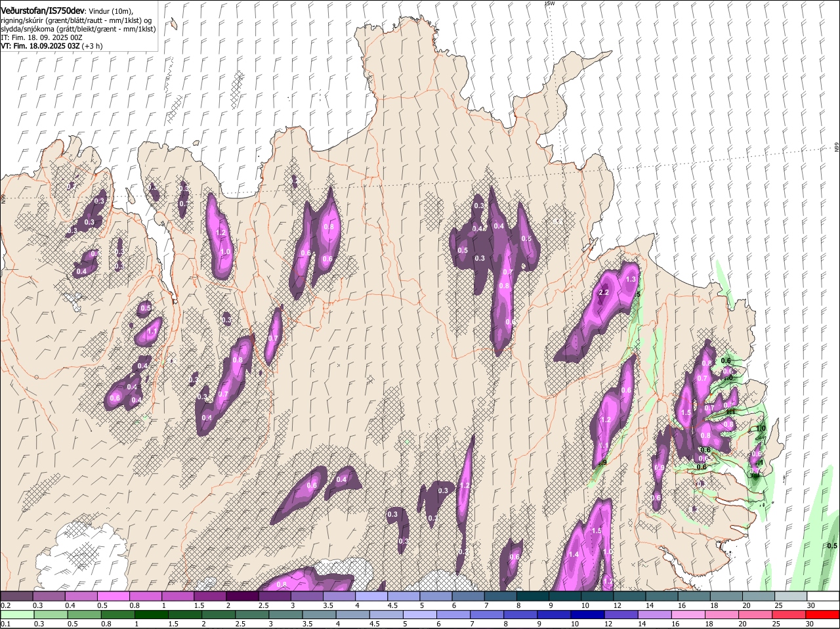Click the '1.4' precipitation value near the bottom
840x629 pixels.
pos(574,555)
